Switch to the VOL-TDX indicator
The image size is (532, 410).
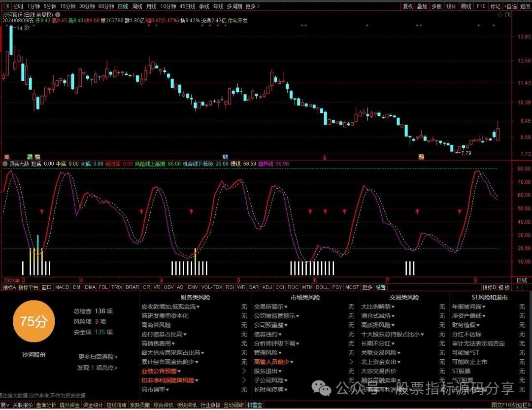pos(212,287)
